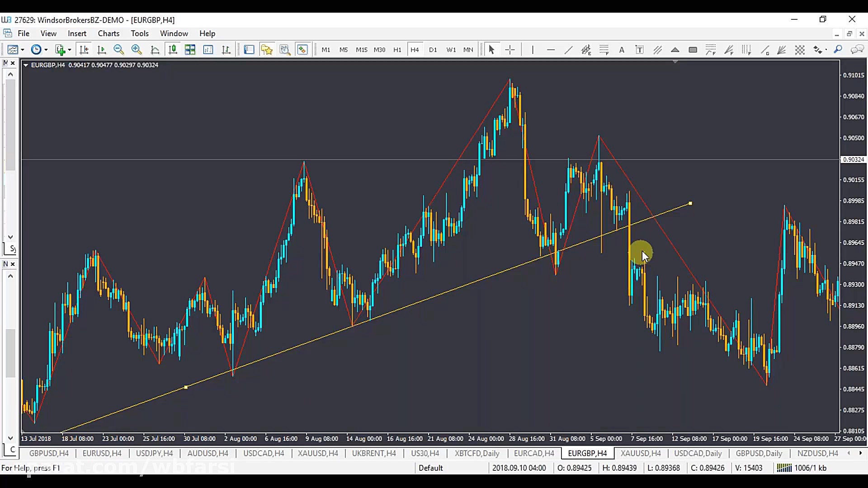The height and width of the screenshot is (488, 868).
Task: Choose the Fibonacci Retracement tool
Action: point(604,50)
